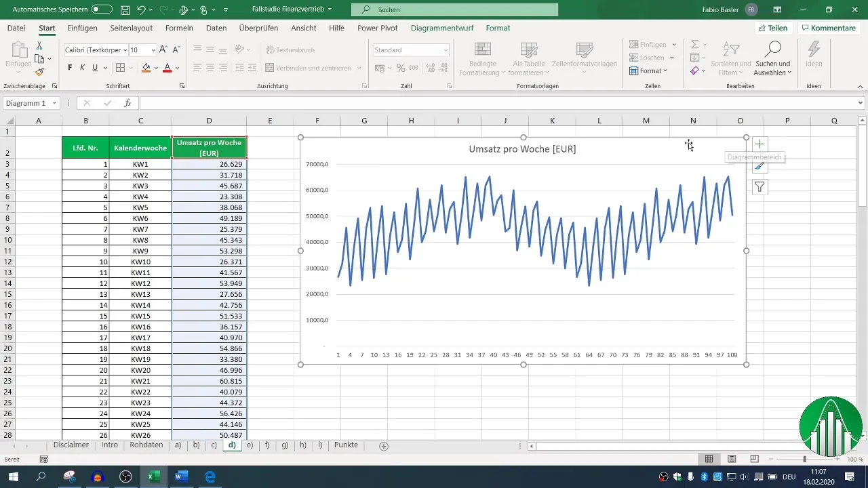Select column header D

(x=209, y=121)
